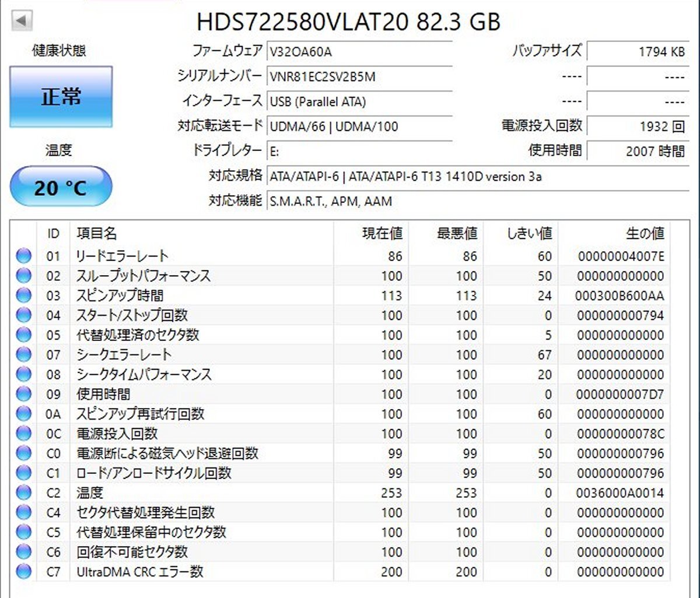Click the 項目名 column header

[x=201, y=234]
